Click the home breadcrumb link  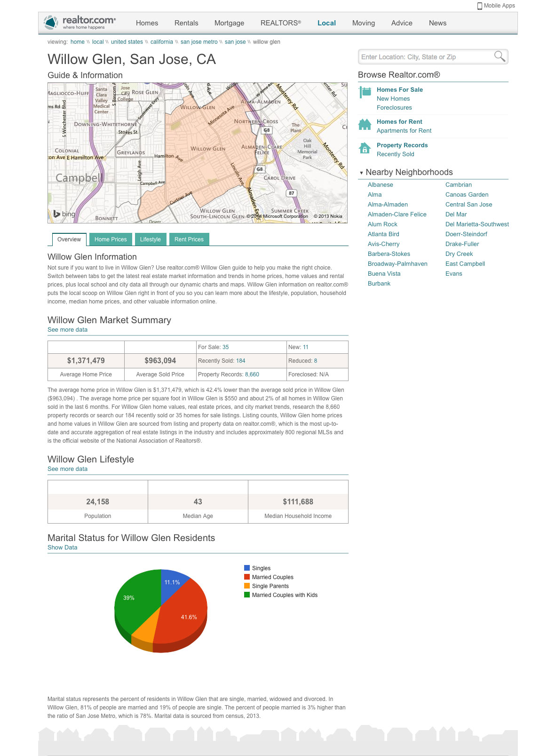78,42
